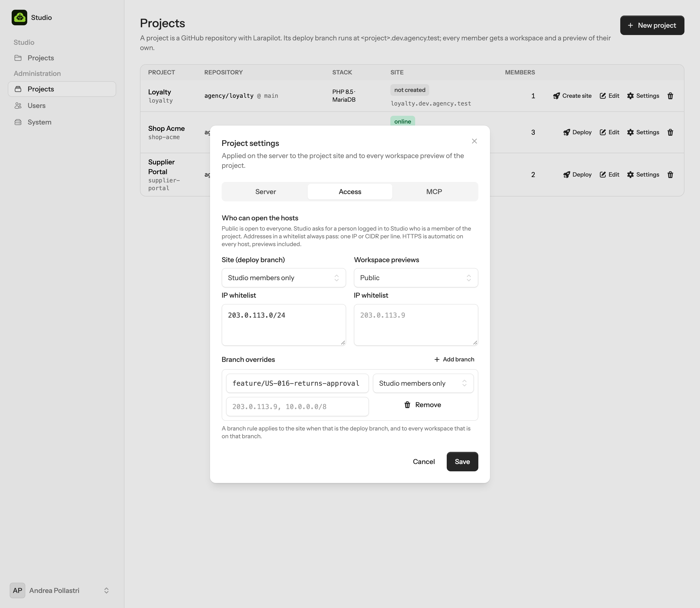Add a new branch override

454,359
